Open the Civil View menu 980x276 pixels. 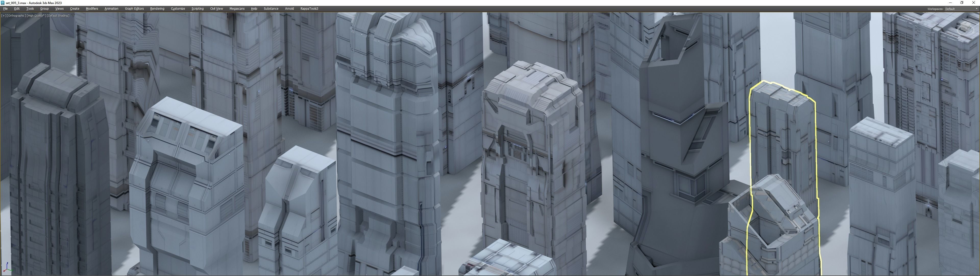coord(216,8)
